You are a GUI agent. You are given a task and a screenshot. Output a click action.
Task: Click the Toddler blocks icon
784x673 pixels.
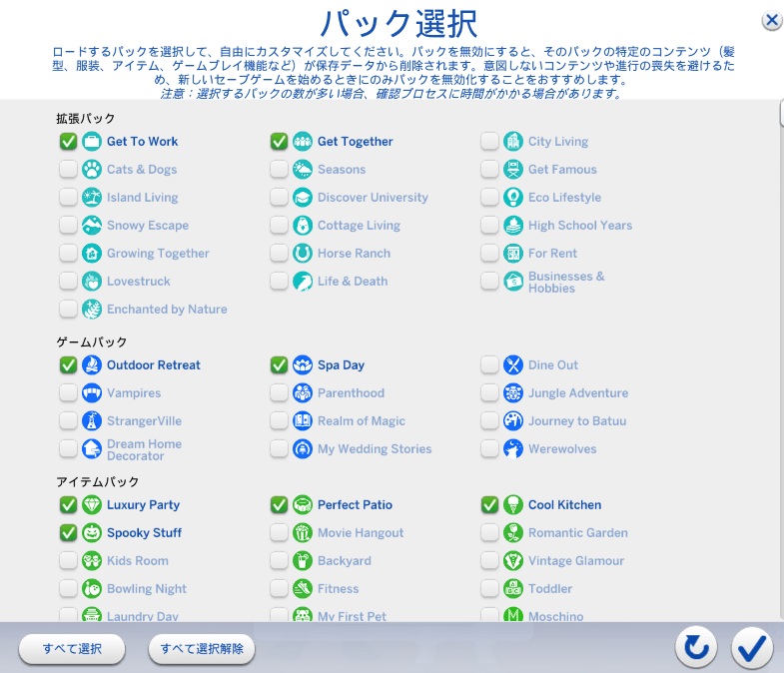[513, 589]
